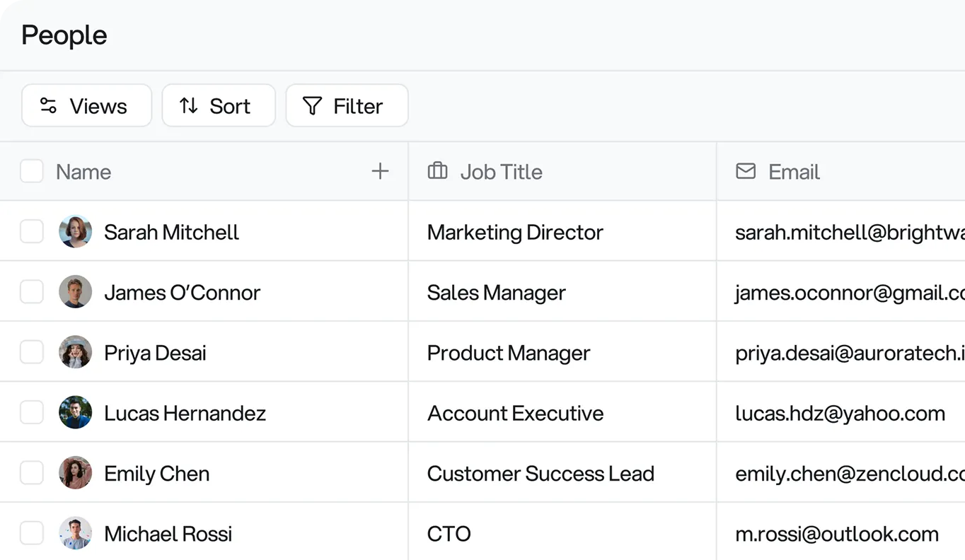The height and width of the screenshot is (560, 965).
Task: Open the Views menu
Action: pos(86,105)
